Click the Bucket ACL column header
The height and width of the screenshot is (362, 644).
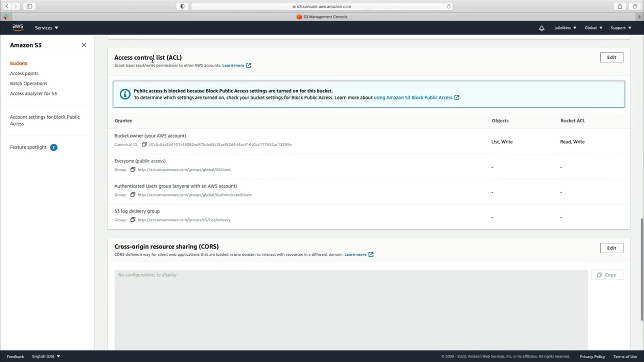573,121
